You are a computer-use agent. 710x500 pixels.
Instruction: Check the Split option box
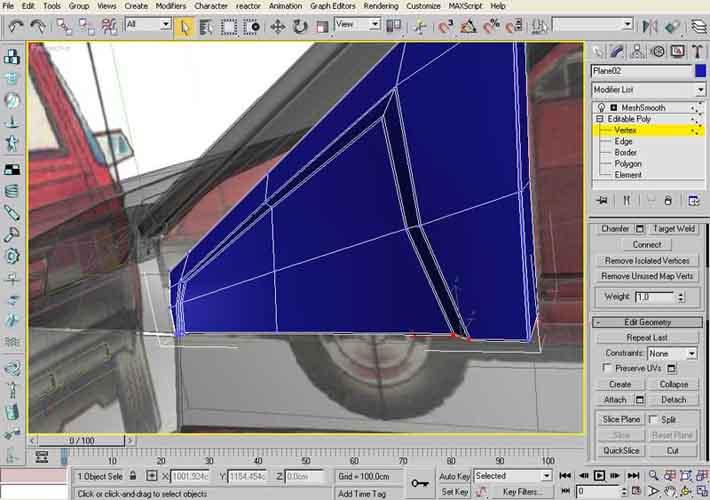point(654,420)
